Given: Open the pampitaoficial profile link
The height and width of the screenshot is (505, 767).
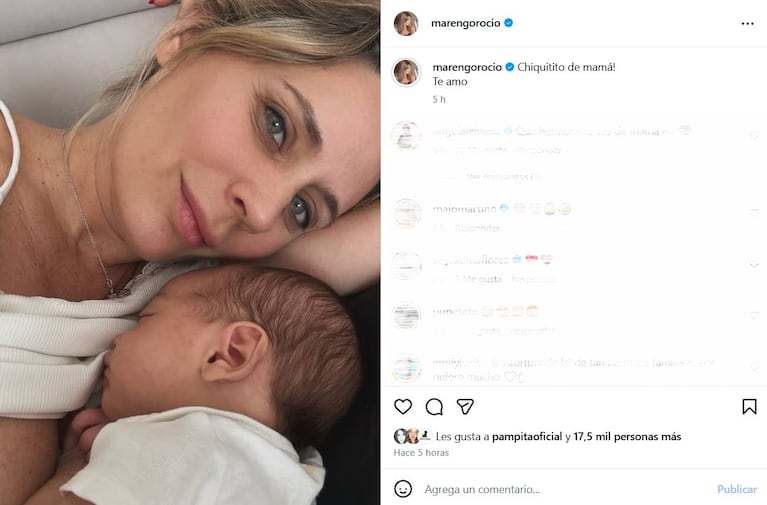Looking at the screenshot, I should [x=527, y=436].
